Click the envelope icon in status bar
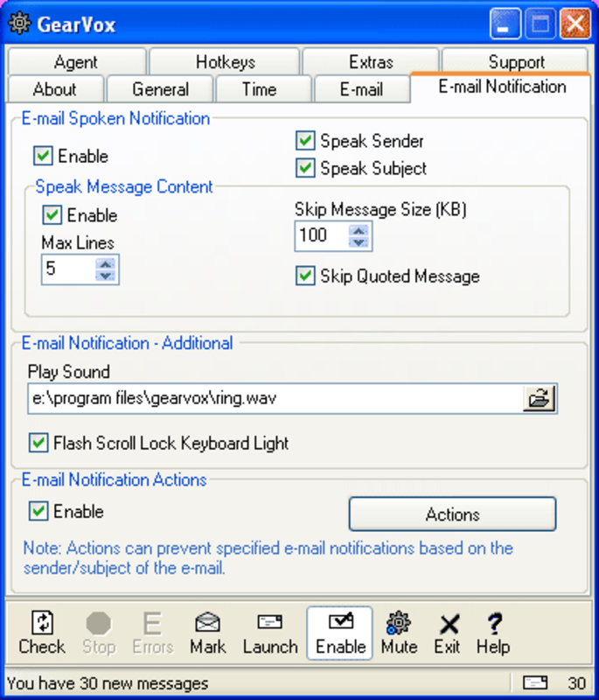This screenshot has height=700, width=599. point(535,683)
